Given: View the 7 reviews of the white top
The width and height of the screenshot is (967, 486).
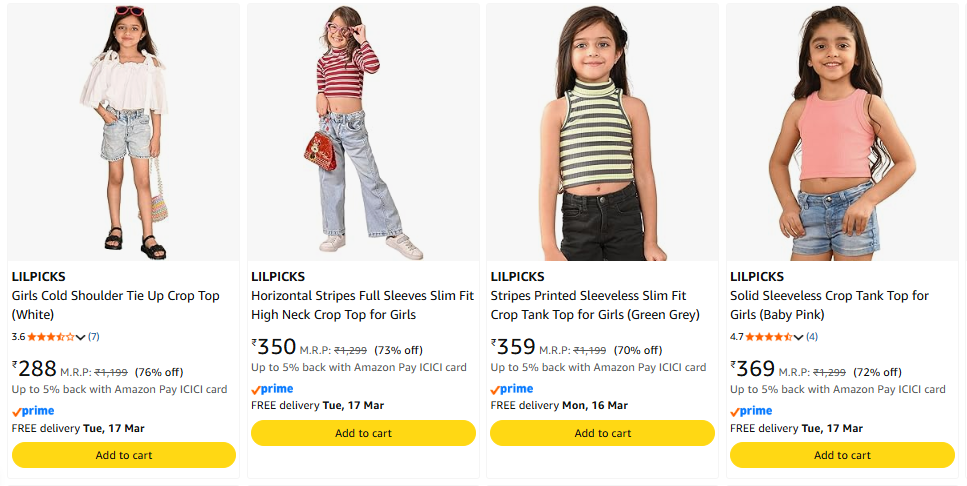Looking at the screenshot, I should click(94, 337).
